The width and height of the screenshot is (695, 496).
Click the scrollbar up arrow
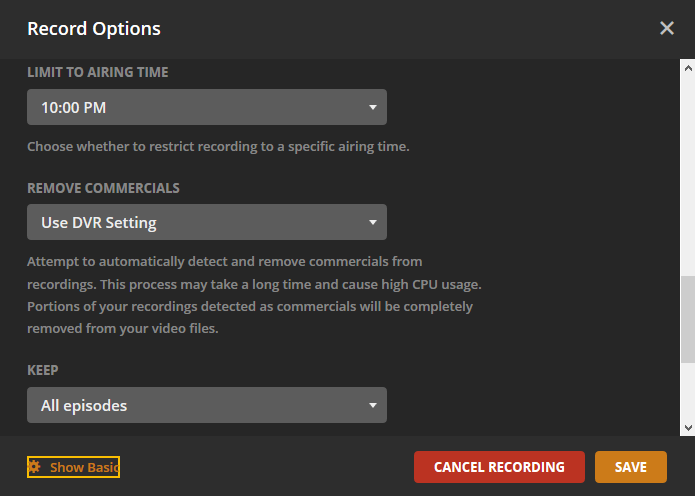tap(687, 67)
